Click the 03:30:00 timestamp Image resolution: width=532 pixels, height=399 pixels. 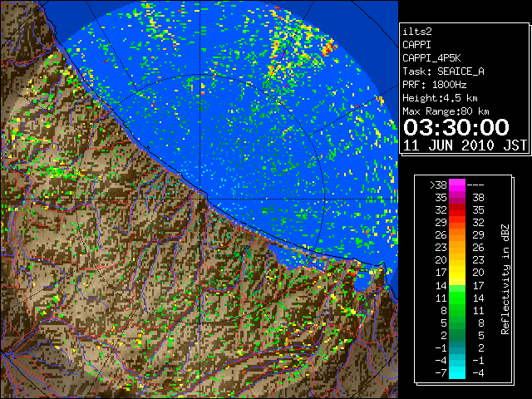point(456,127)
